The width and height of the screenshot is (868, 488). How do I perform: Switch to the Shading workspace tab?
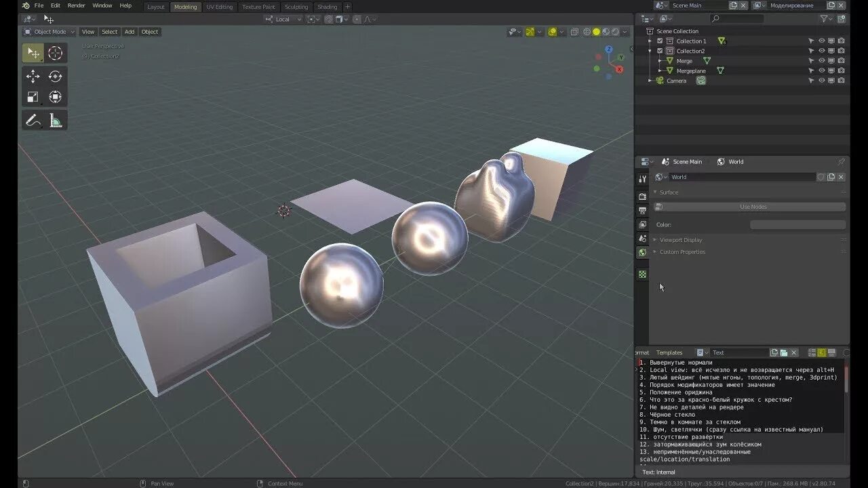point(327,7)
